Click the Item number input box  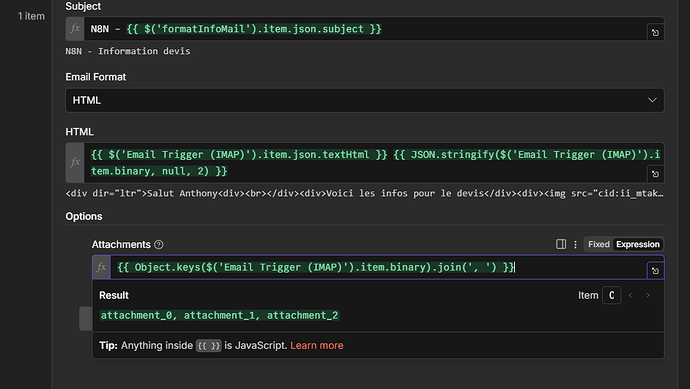pyautogui.click(x=611, y=295)
